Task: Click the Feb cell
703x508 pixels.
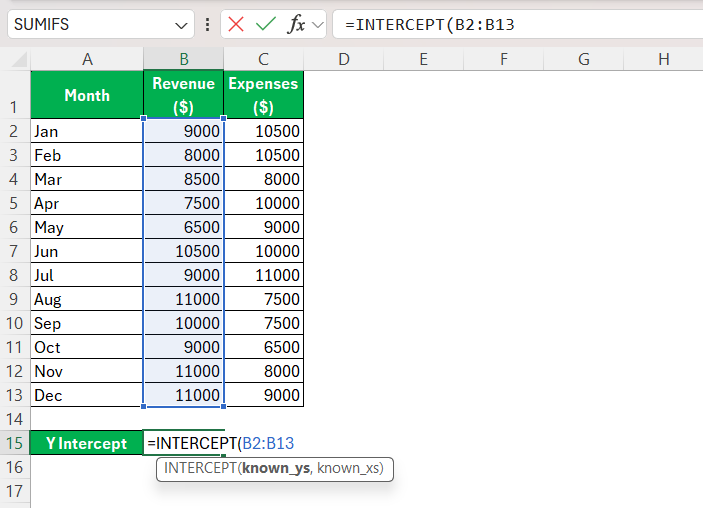Action: pos(87,155)
